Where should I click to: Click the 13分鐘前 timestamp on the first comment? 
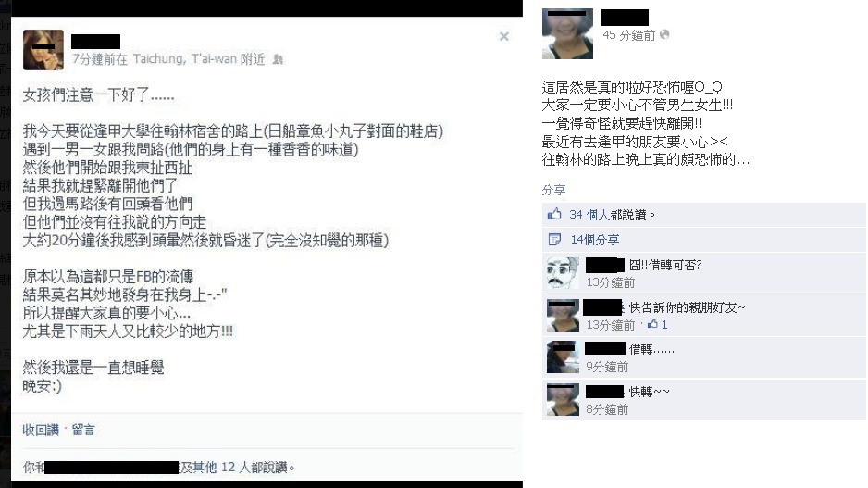click(x=611, y=282)
